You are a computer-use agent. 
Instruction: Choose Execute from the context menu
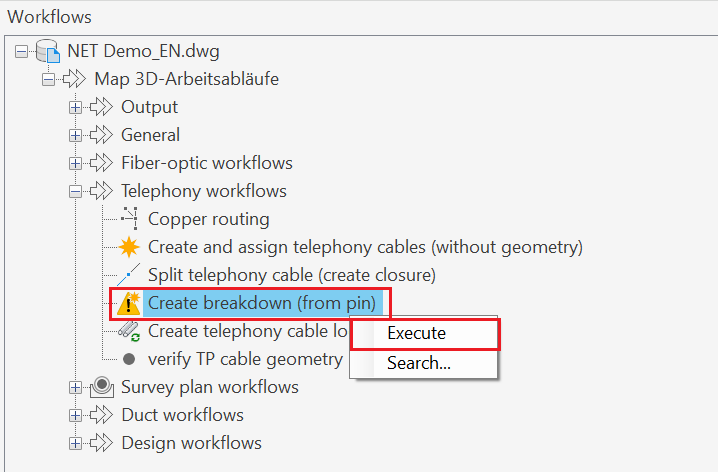point(417,333)
